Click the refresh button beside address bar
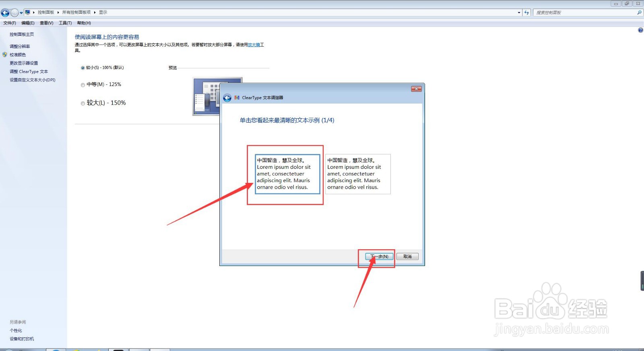 pyautogui.click(x=526, y=13)
